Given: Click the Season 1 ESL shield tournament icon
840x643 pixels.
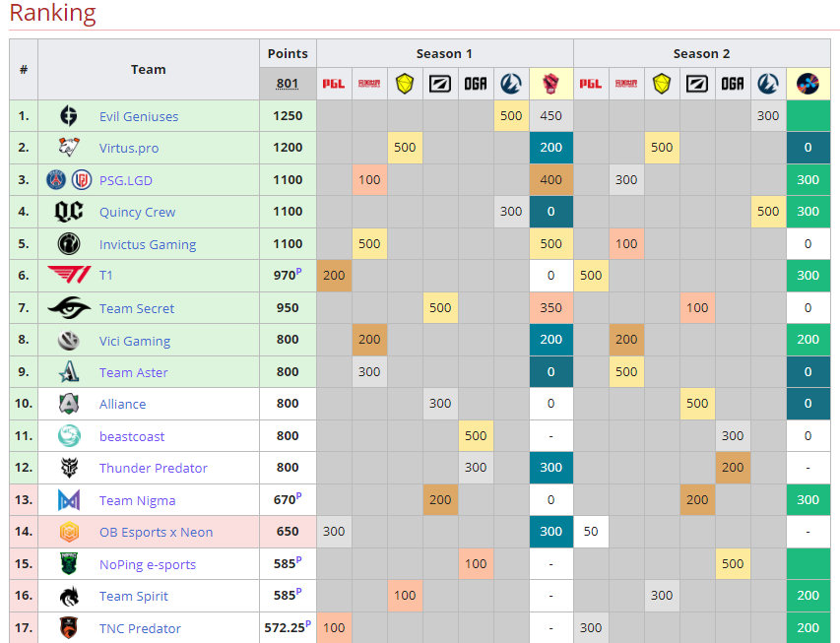Looking at the screenshot, I should tap(405, 84).
